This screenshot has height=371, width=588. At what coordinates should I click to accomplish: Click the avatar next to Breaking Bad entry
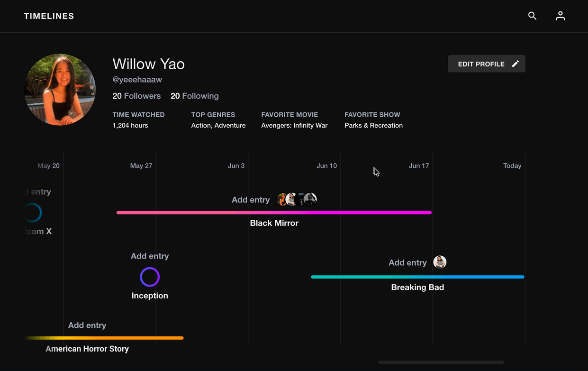[440, 262]
